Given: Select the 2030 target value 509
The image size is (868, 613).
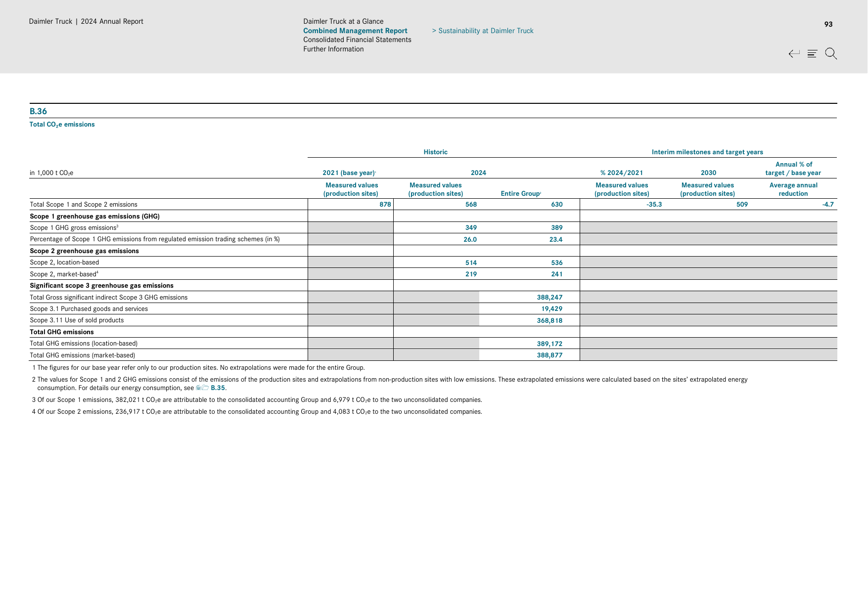Looking at the screenshot, I should pyautogui.click(x=742, y=205).
